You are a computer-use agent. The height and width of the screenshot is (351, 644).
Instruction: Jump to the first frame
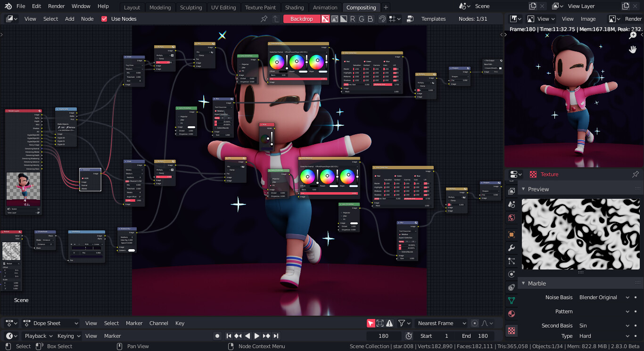point(229,336)
